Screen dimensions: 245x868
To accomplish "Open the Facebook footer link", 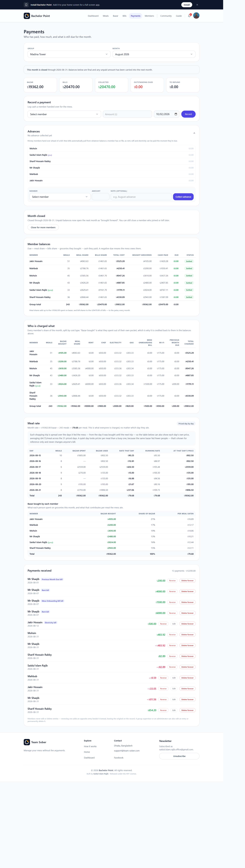I will pos(119,758).
